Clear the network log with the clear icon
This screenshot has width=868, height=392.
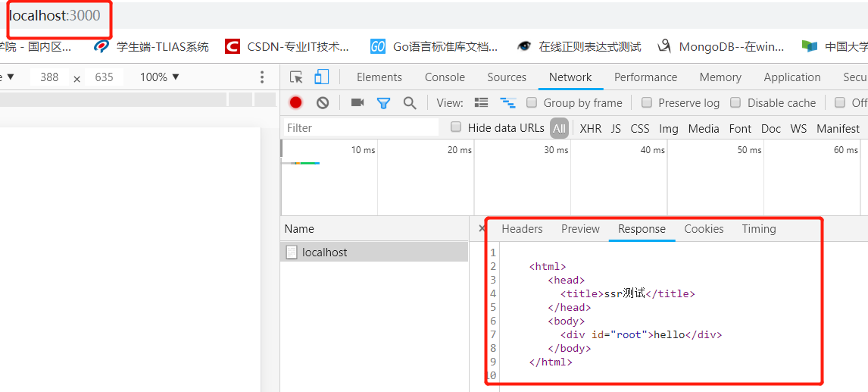point(323,102)
